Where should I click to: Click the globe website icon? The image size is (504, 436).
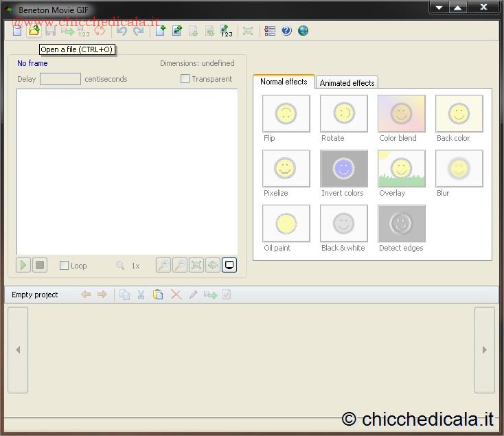(x=303, y=31)
